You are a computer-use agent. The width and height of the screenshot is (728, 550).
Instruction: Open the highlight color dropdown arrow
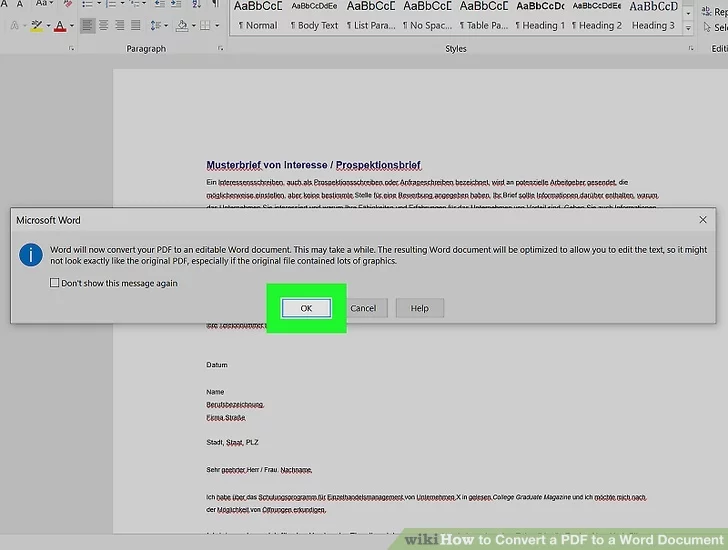[x=48, y=26]
